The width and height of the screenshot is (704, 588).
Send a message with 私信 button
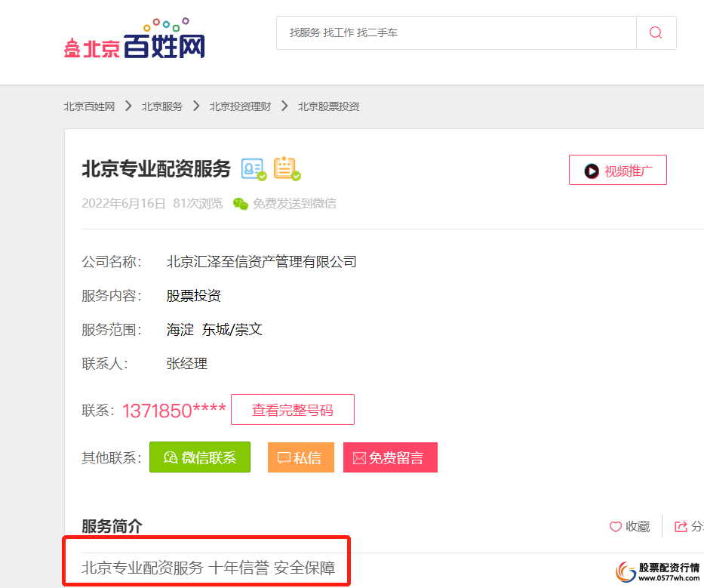300,457
